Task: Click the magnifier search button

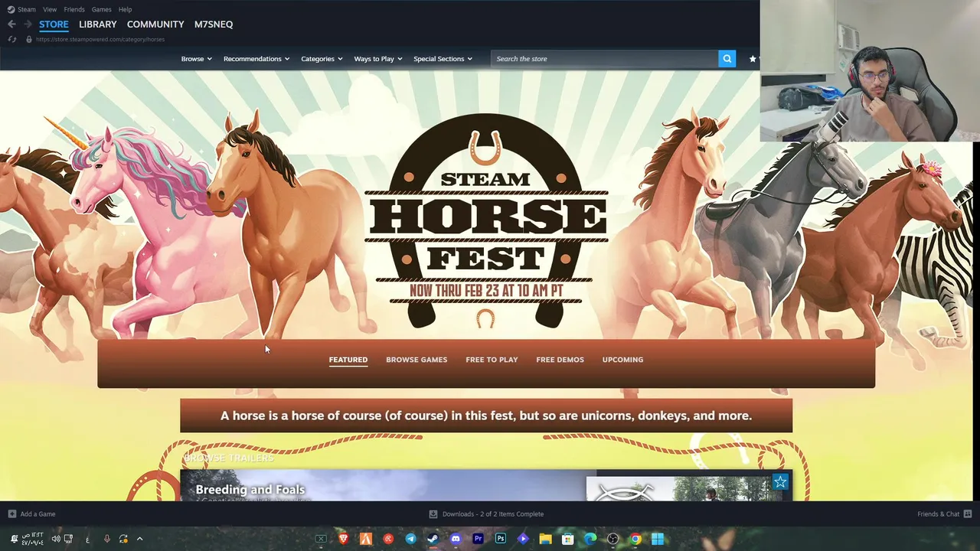Action: click(x=727, y=59)
